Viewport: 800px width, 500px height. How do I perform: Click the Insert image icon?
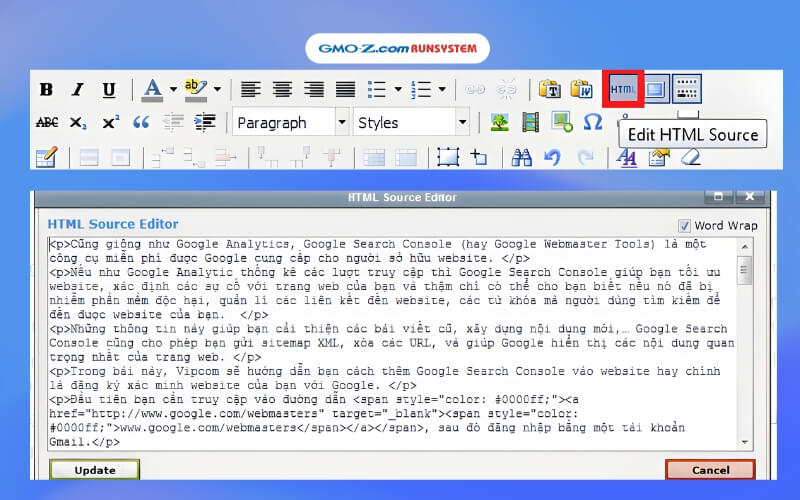tap(499, 123)
